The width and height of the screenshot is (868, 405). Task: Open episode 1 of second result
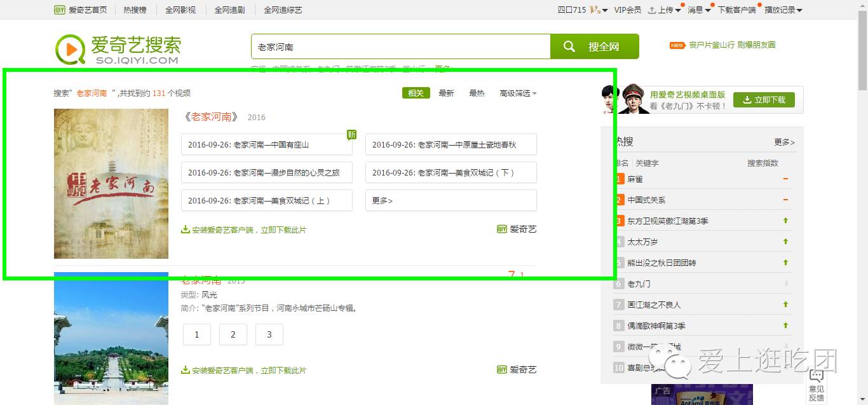(x=197, y=334)
